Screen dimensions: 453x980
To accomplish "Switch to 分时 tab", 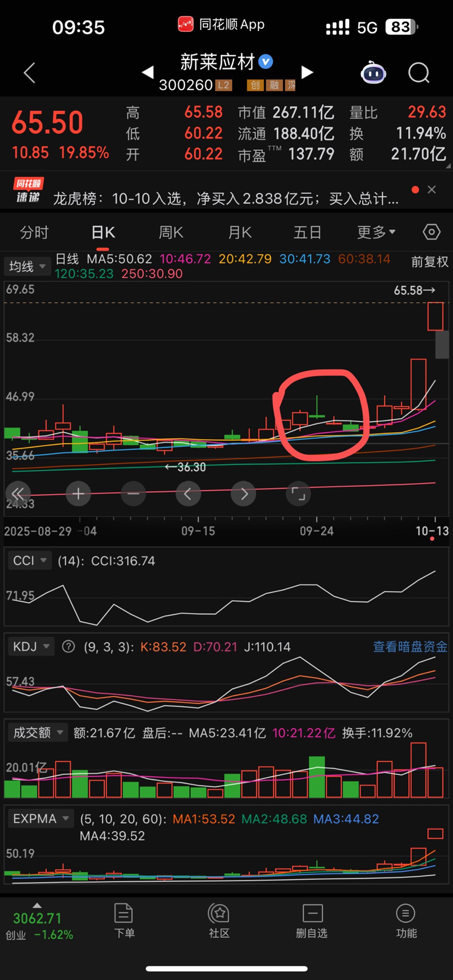I will tap(34, 232).
